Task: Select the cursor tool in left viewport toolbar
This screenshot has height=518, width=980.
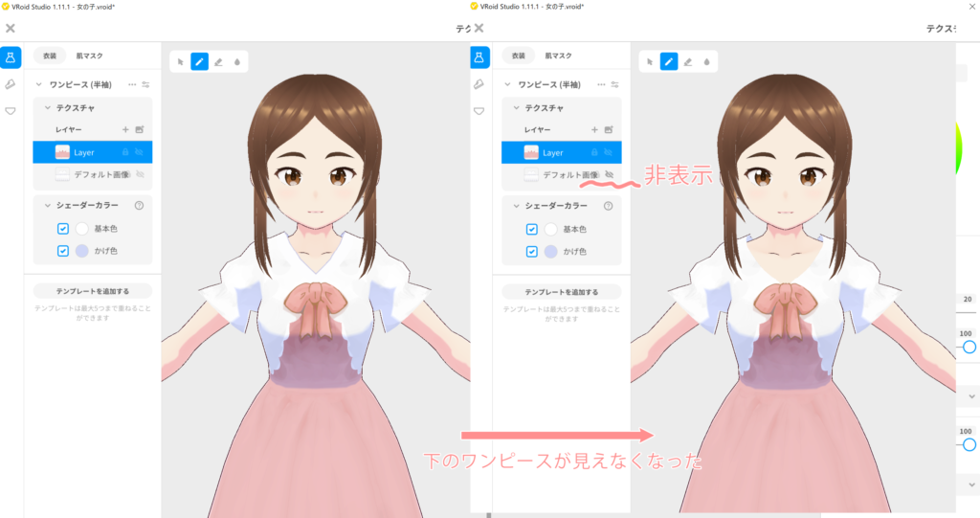Action: click(x=181, y=61)
